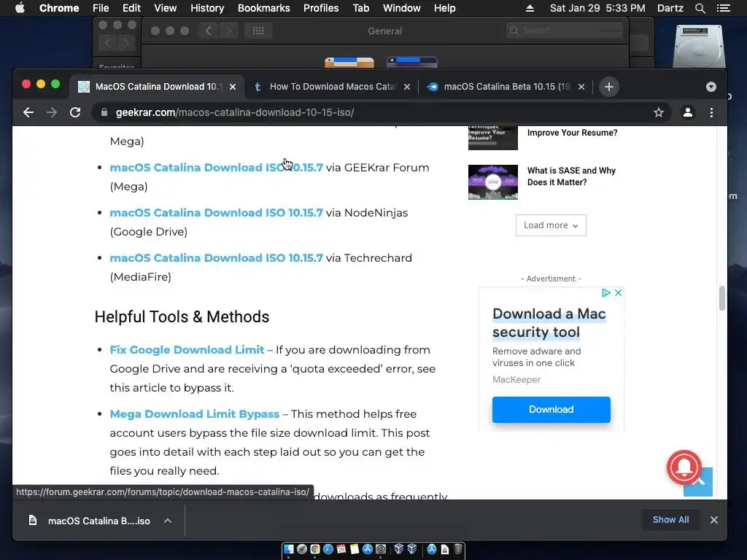Open the Window menu
747x560 pixels.
click(402, 8)
